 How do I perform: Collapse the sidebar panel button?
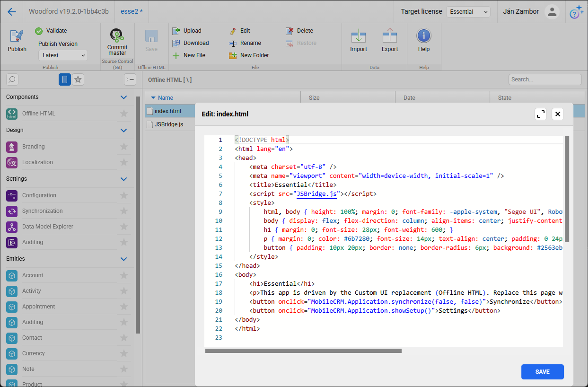pos(130,79)
